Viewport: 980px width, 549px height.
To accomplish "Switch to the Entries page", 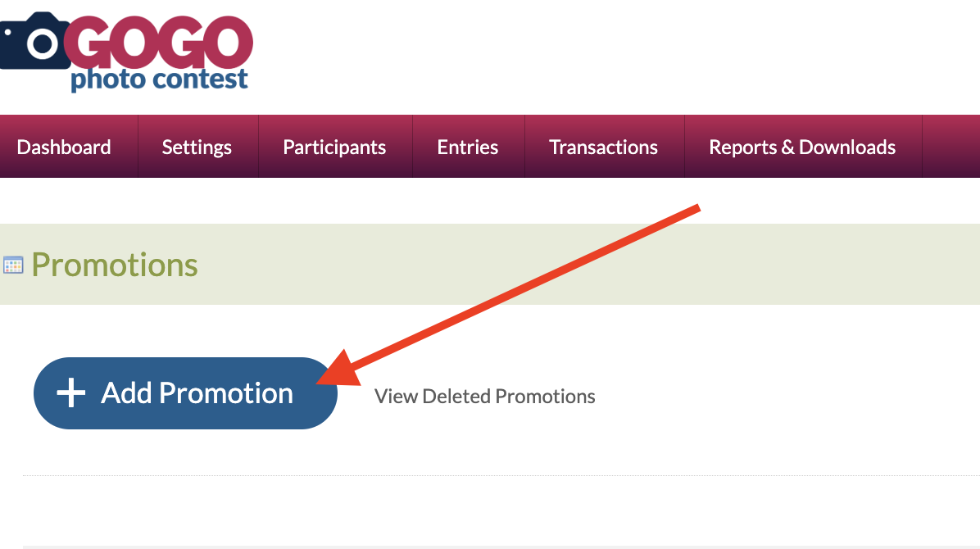I will tap(468, 147).
